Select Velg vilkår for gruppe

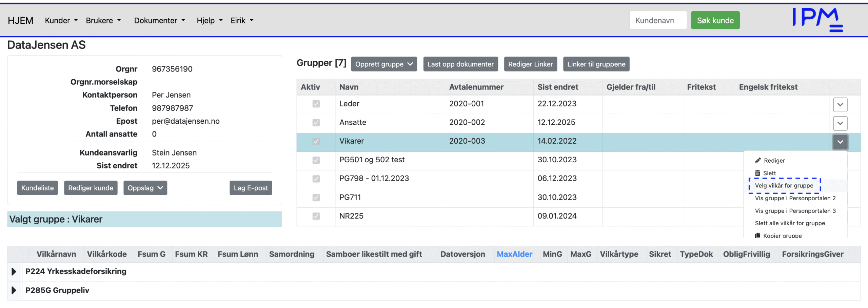(x=784, y=186)
